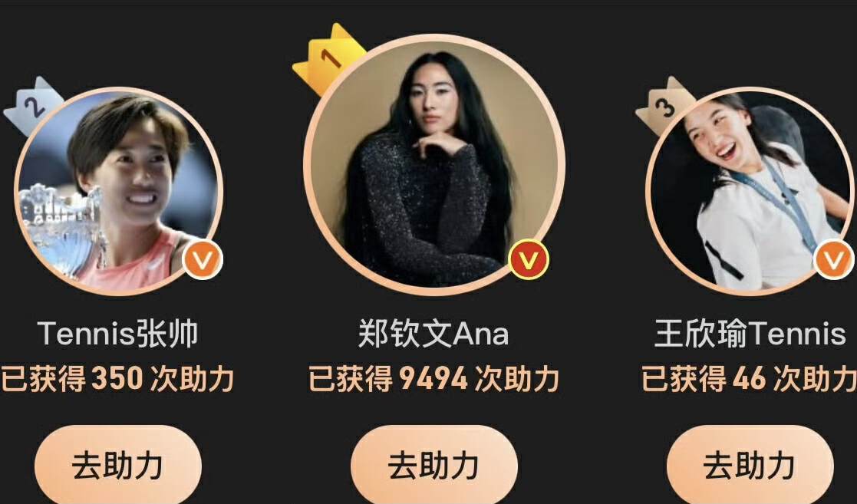Click the orange verified V badge on Tennis张帅
This screenshot has height=504, width=857.
coord(203,259)
